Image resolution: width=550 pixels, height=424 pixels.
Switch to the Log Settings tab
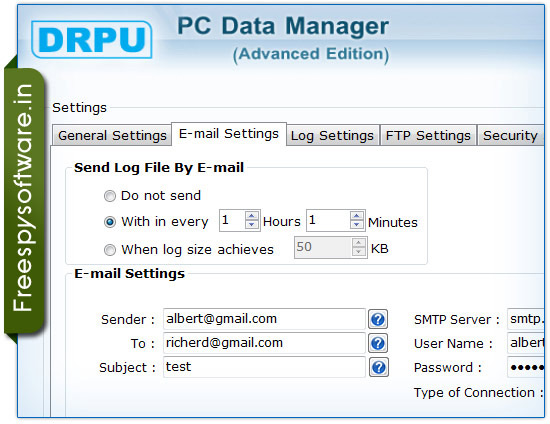(x=333, y=135)
